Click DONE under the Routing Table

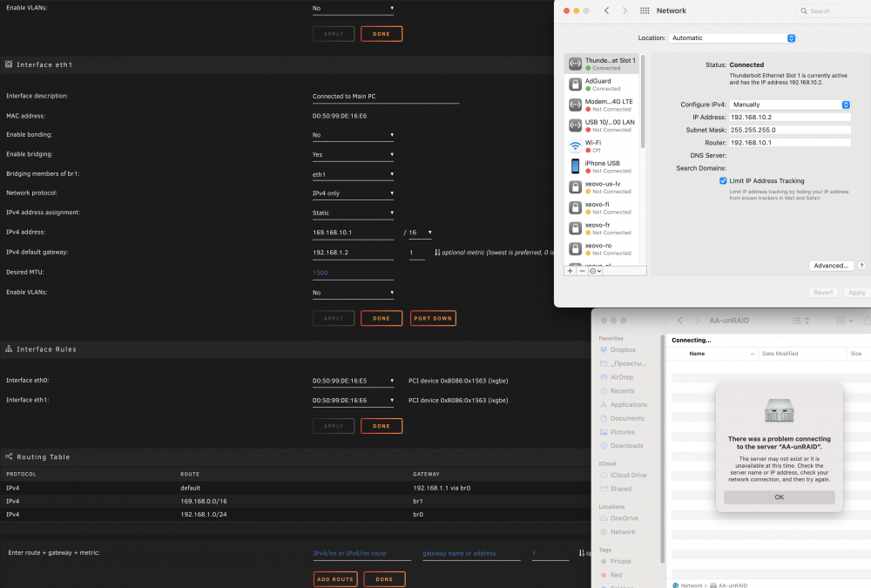384,579
